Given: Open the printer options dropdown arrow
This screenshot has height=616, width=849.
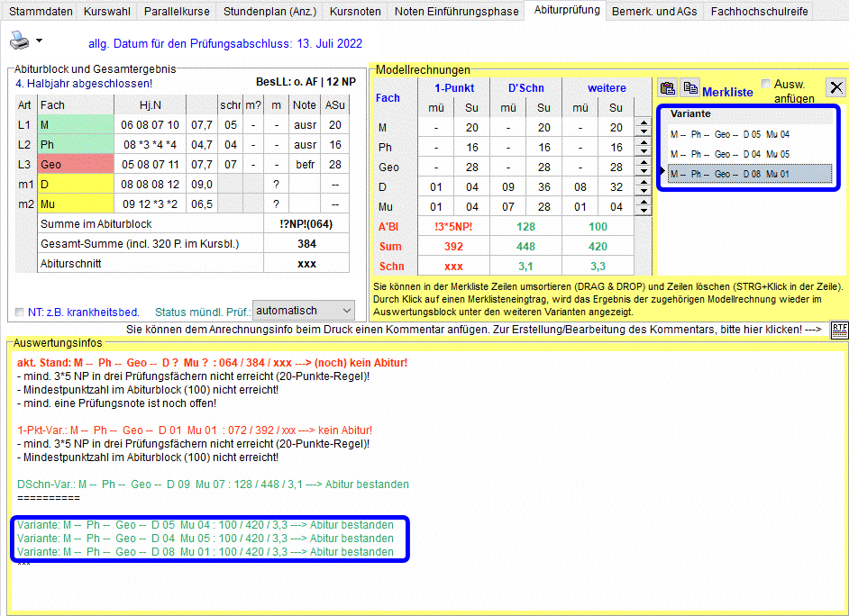Looking at the screenshot, I should click(x=40, y=41).
